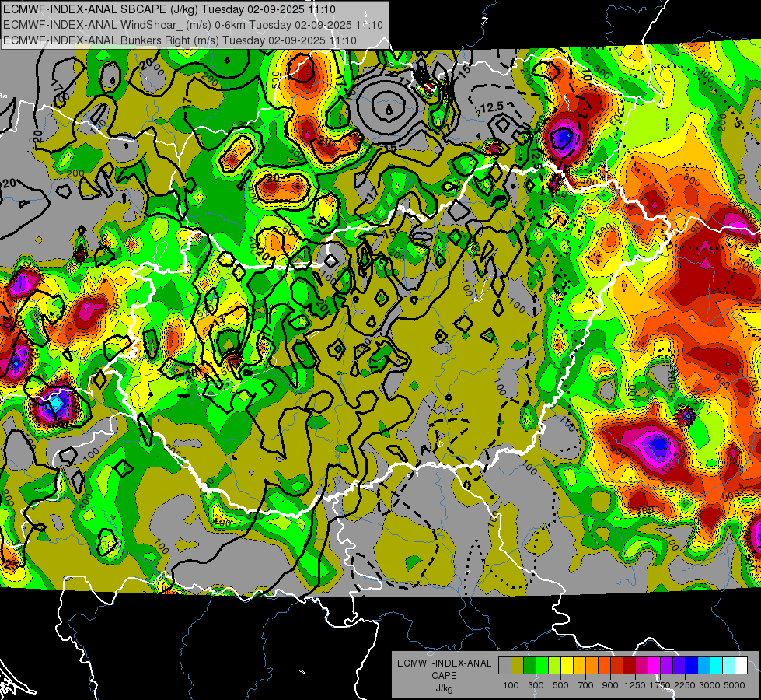This screenshot has width=761, height=700.
Task: Pick the pink-crimson swatch after 1250
Action: click(641, 666)
